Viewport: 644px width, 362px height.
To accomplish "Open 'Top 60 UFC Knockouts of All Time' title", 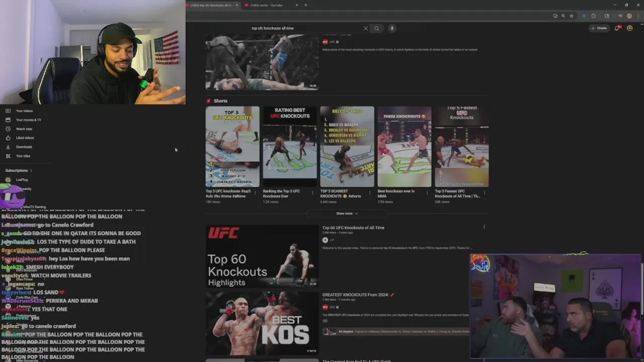I will 353,228.
